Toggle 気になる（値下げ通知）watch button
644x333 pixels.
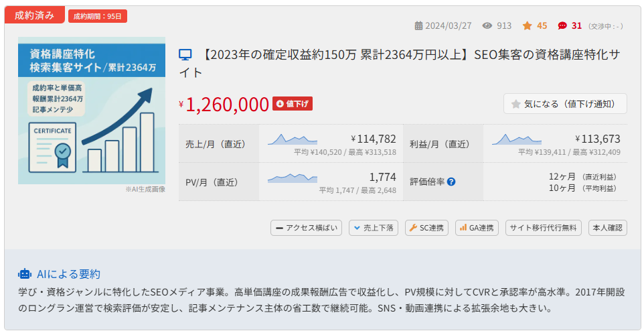565,104
